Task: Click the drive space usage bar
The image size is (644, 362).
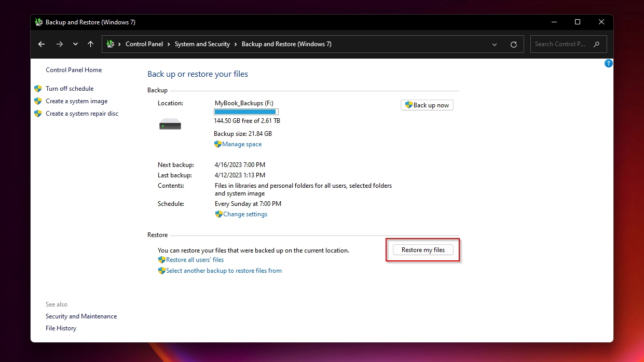Action: [246, 112]
